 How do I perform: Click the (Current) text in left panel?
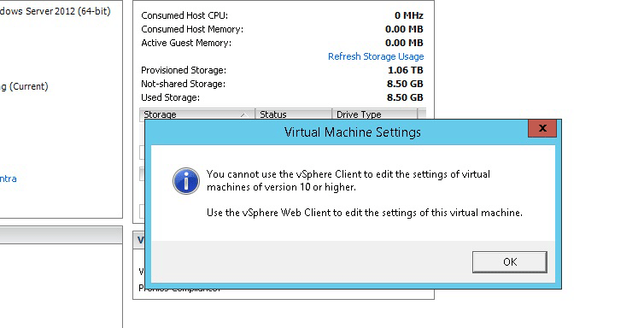coord(28,86)
